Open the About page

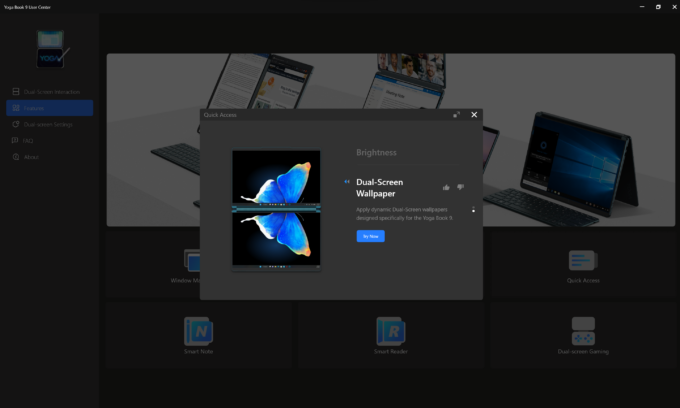tap(31, 156)
